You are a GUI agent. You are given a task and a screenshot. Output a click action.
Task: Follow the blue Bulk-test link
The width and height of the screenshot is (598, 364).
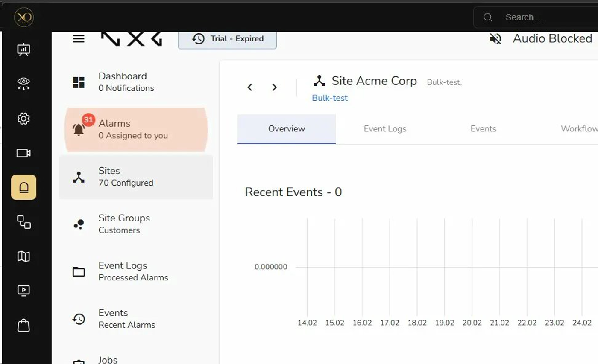tap(330, 98)
